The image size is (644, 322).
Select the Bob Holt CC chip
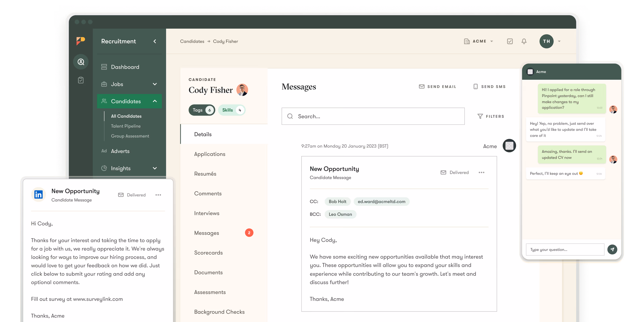coord(337,201)
